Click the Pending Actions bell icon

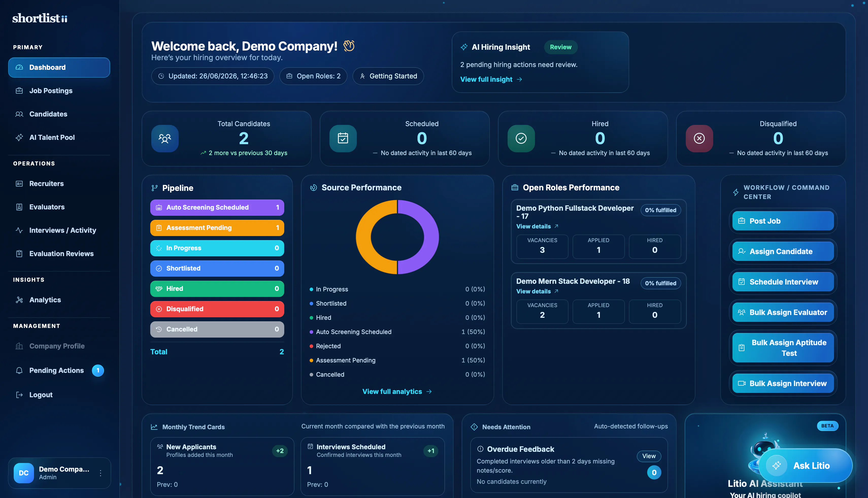pos(19,370)
